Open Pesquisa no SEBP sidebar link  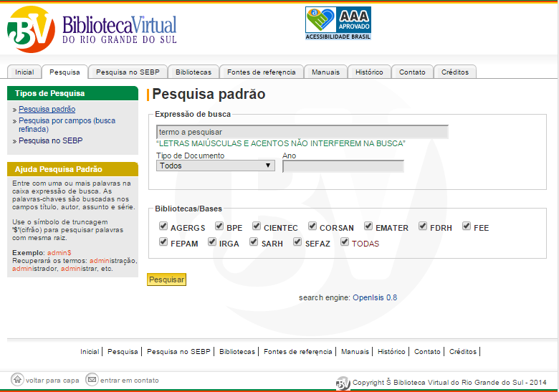(51, 140)
